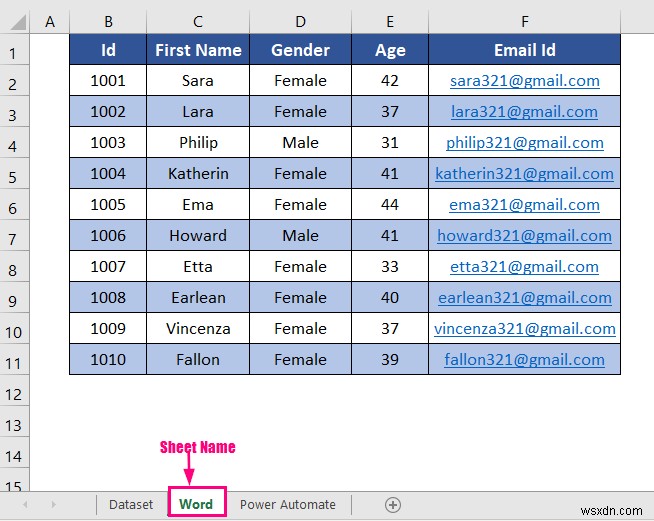Select row 14 header
The image size is (654, 521).
coord(14,453)
